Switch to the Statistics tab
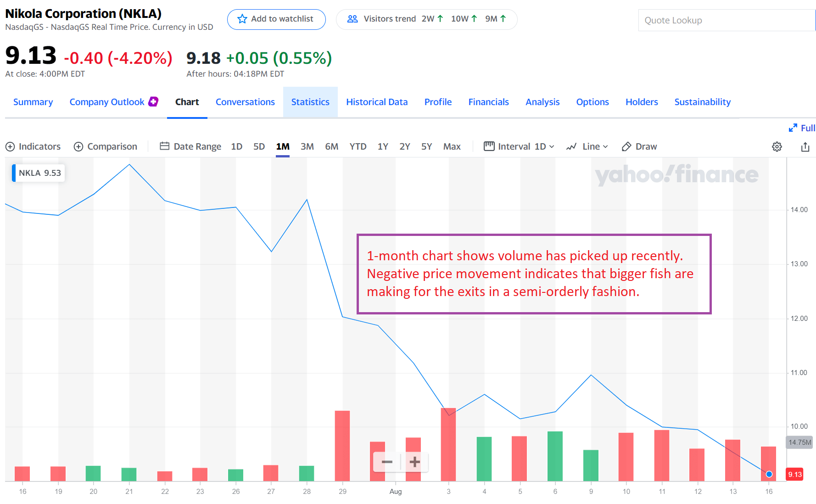Screen dimensions: 816x504 coord(310,102)
